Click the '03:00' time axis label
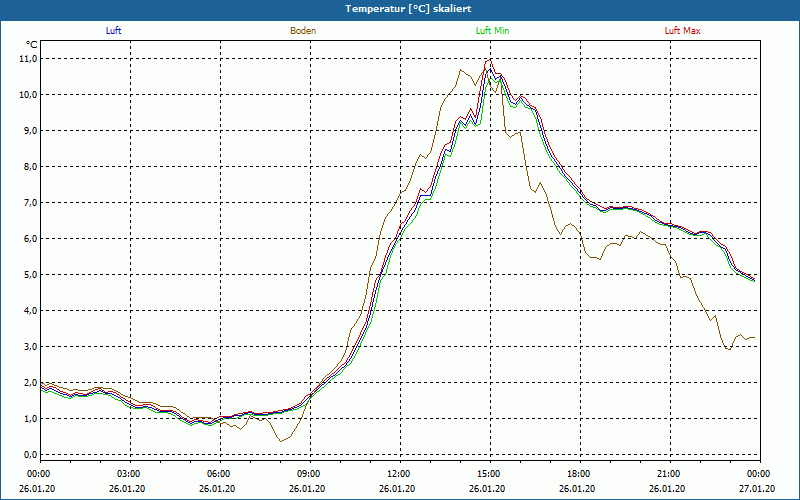800x500 pixels. (x=131, y=474)
